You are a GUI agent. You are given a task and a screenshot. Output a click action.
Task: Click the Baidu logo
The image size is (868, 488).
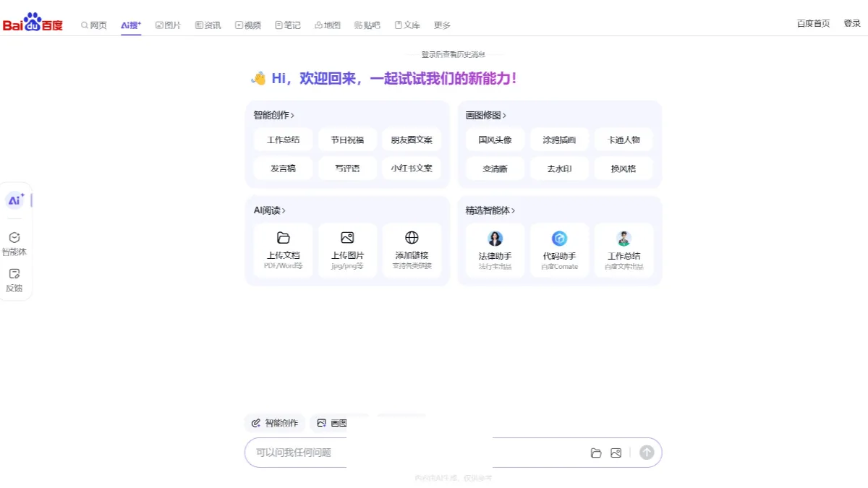click(33, 22)
